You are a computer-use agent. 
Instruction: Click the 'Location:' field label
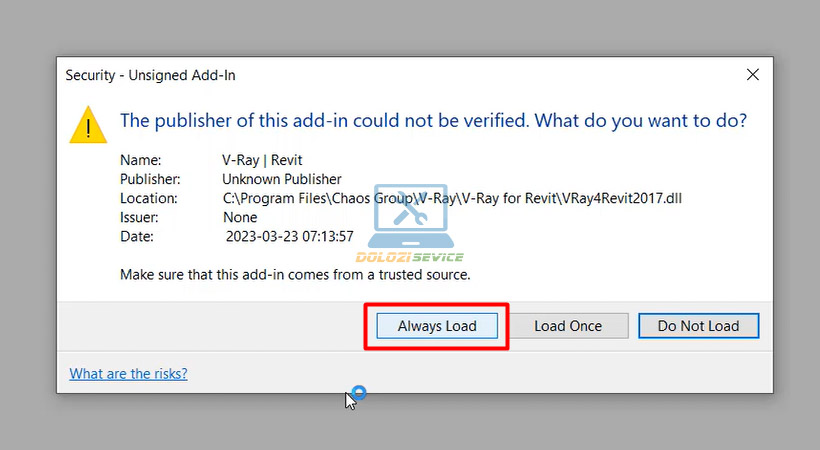[x=148, y=198]
